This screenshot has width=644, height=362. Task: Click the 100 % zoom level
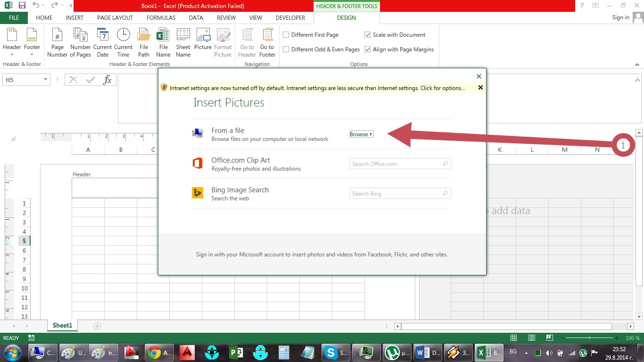coord(632,338)
